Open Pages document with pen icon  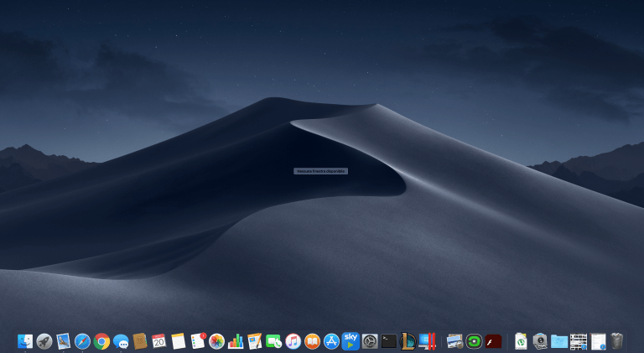pos(255,341)
